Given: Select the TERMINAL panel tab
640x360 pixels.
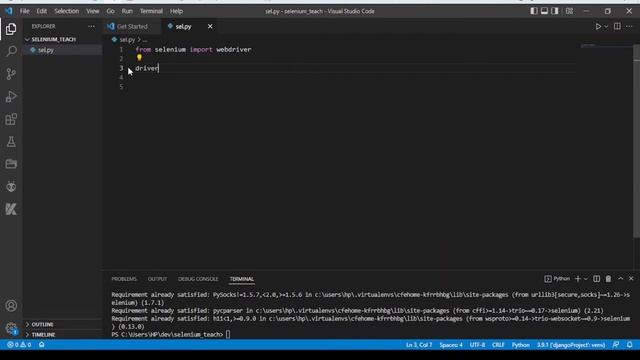Looking at the screenshot, I should pyautogui.click(x=242, y=279).
